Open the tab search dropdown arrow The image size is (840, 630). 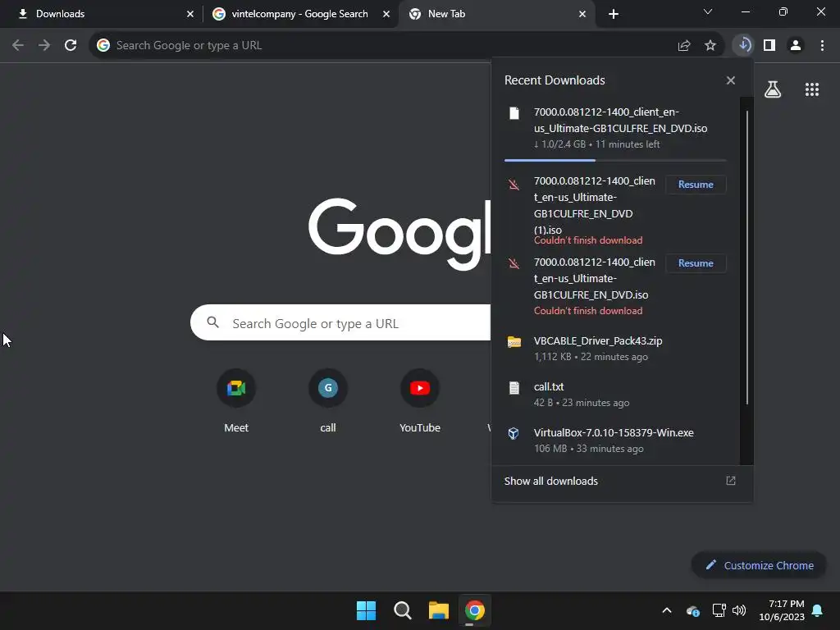tap(708, 11)
